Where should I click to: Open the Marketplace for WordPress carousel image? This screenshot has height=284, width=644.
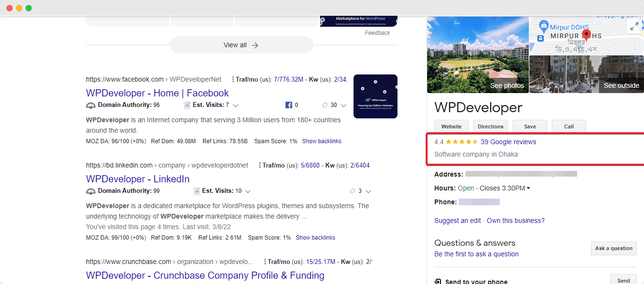[359, 21]
